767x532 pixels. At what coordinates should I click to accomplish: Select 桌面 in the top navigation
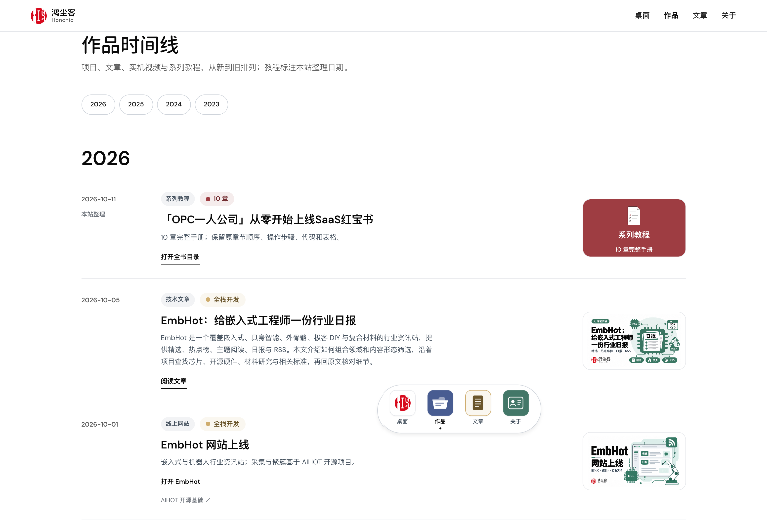642,16
